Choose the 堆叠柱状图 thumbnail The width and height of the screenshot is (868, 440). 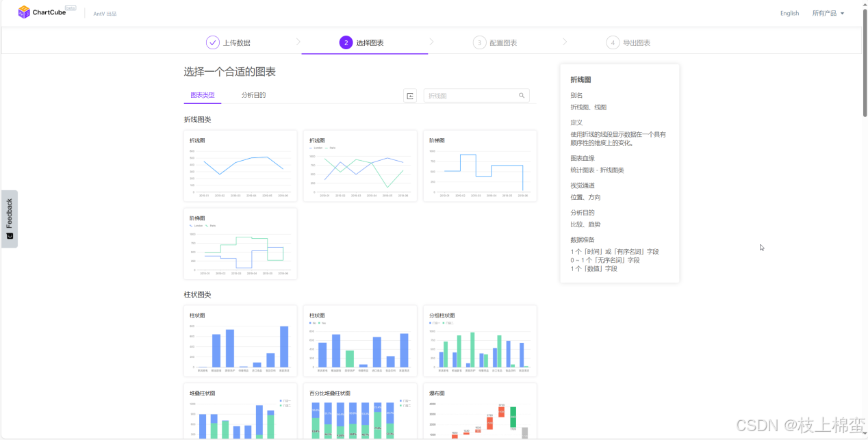[240, 411]
